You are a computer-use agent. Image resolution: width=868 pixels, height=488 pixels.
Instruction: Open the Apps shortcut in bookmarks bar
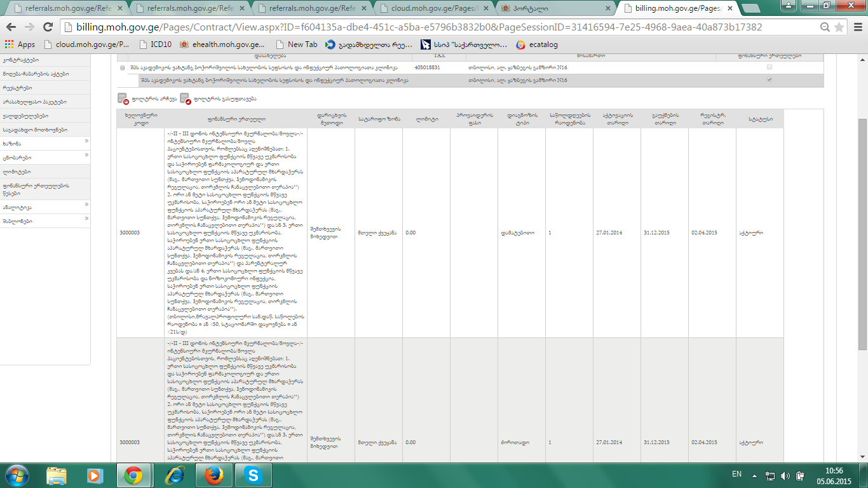point(20,44)
